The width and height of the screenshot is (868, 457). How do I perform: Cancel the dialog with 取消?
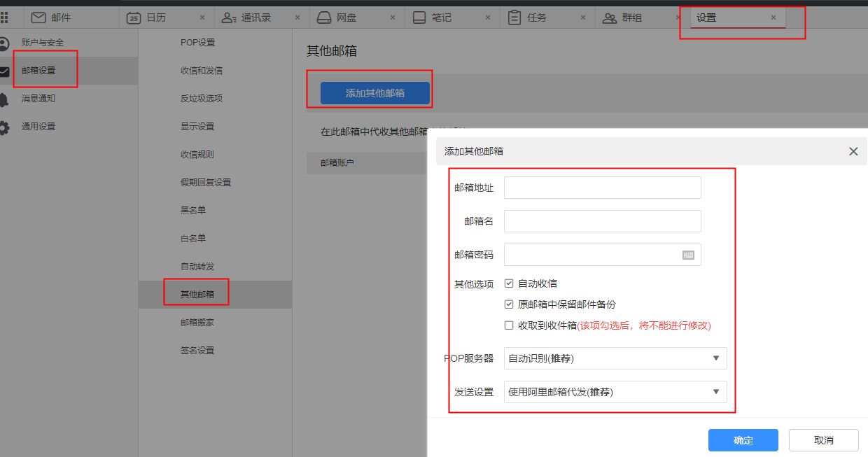[823, 440]
